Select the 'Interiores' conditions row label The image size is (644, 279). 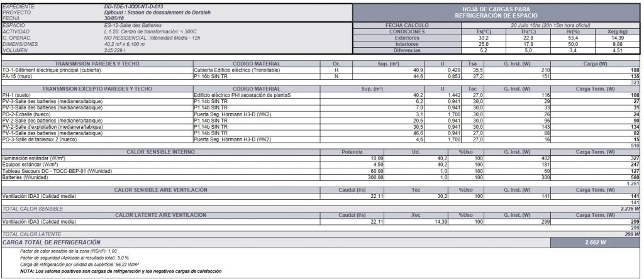[407, 44]
